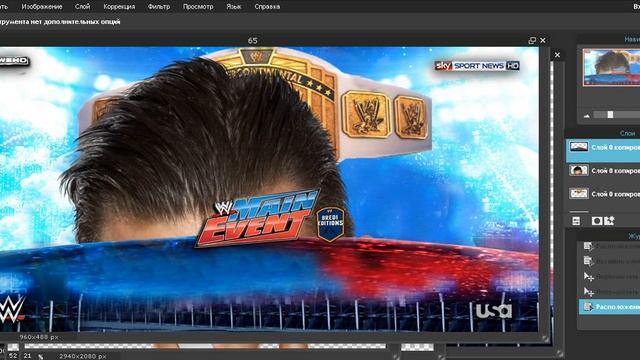Image resolution: width=640 pixels, height=360 pixels.
Task: Open the Просмотр menu
Action: point(198,7)
